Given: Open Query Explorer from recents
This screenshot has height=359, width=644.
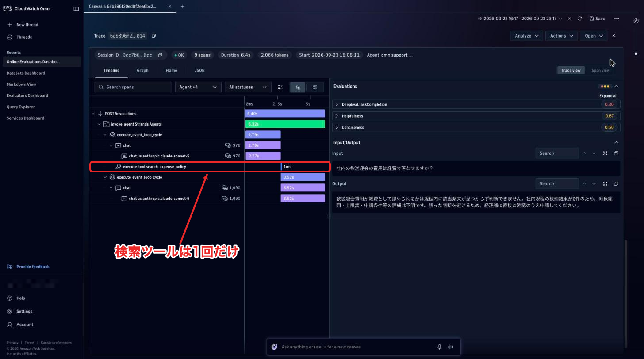Looking at the screenshot, I should click(x=21, y=107).
